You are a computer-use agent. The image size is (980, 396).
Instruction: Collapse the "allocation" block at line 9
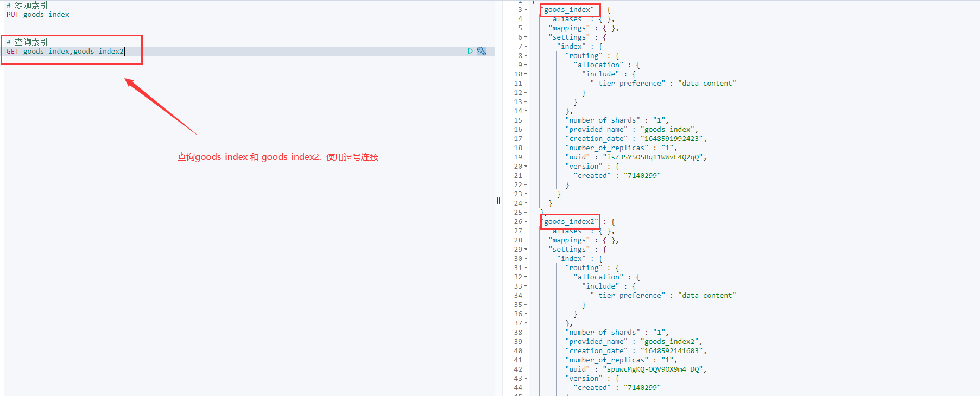[x=526, y=65]
